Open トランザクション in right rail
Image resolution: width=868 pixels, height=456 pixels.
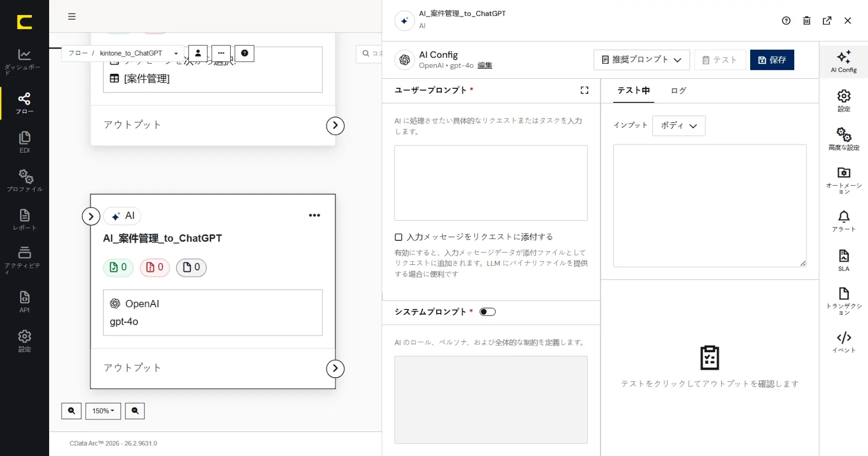point(844,300)
